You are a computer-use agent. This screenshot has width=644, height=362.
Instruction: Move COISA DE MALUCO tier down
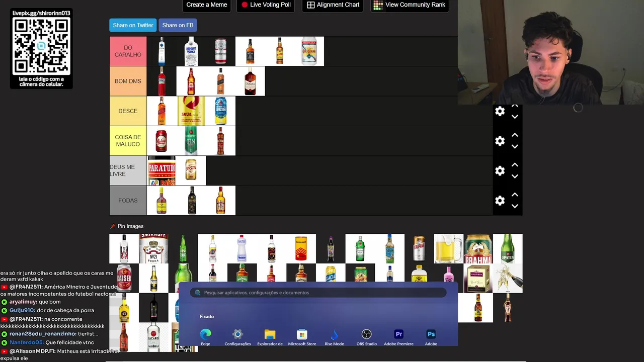coord(515,146)
